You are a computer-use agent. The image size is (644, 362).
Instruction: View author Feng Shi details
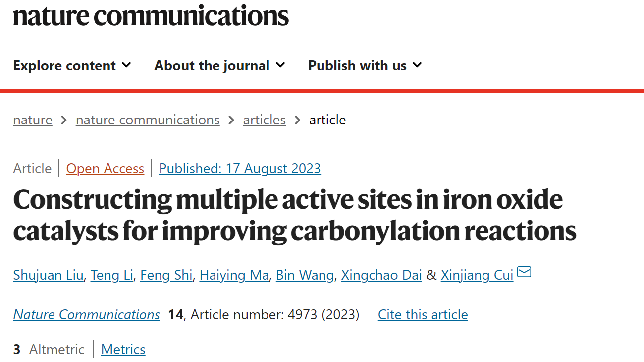pyautogui.click(x=166, y=275)
